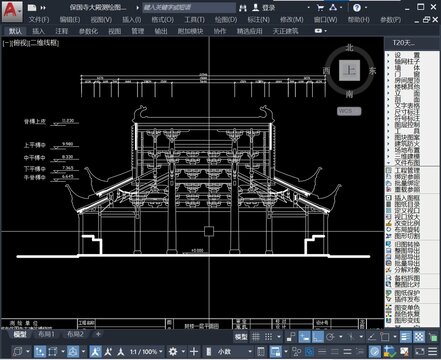Open the AutoCAD application menu (red A logo)
Image resolution: width=441 pixels, height=360 pixels.
12,11
